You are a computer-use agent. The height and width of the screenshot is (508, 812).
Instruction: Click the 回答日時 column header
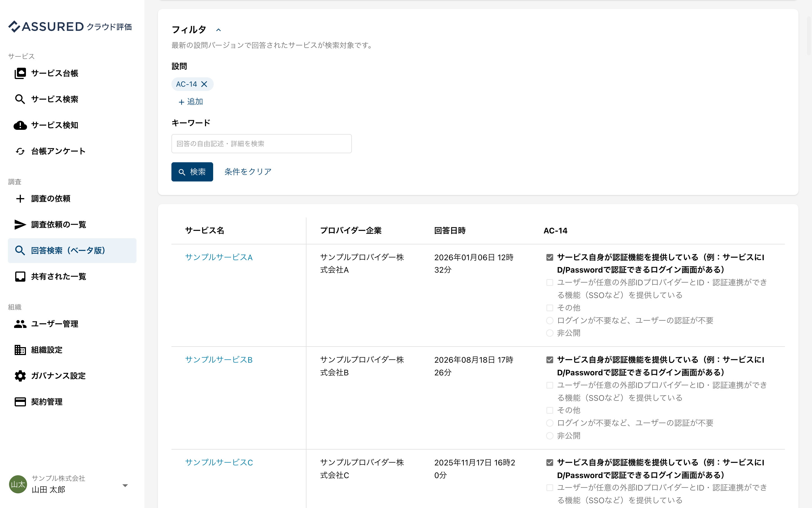(450, 231)
